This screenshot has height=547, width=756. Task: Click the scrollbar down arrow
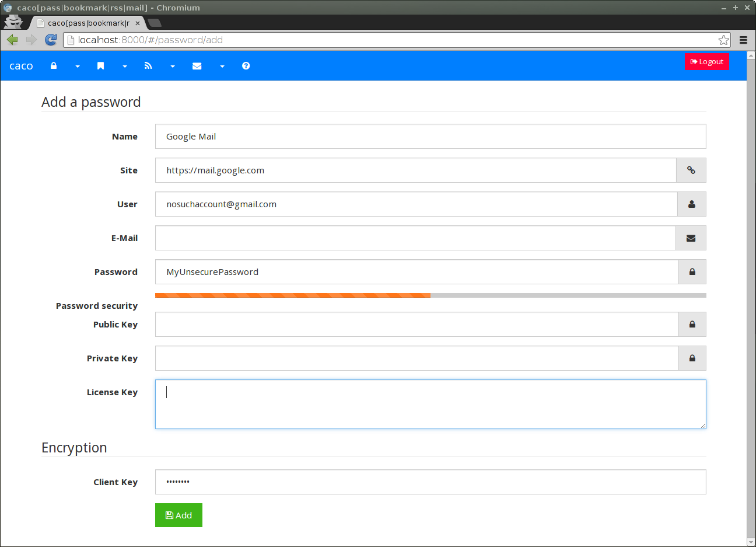click(751, 542)
